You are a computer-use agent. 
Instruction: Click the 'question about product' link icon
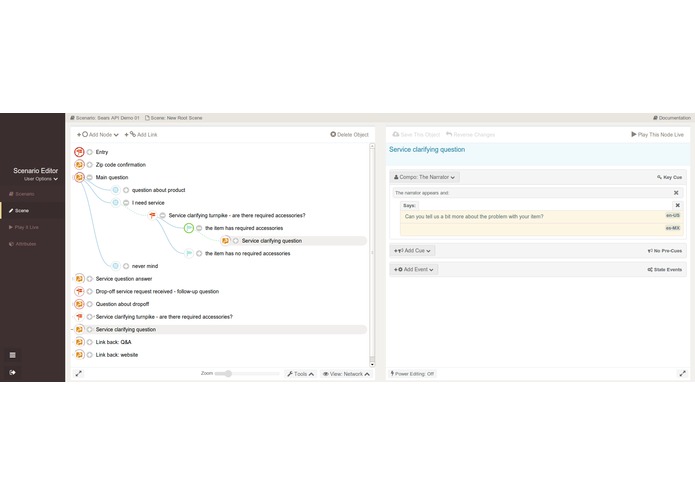coord(115,190)
